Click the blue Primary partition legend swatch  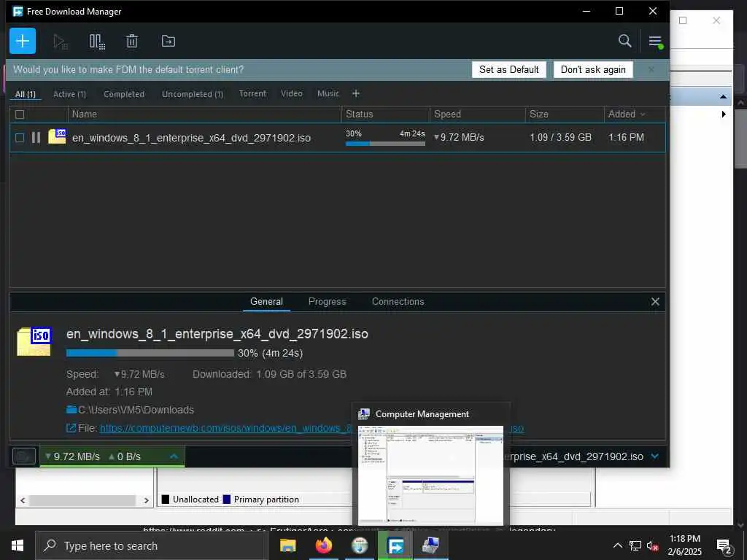227,499
